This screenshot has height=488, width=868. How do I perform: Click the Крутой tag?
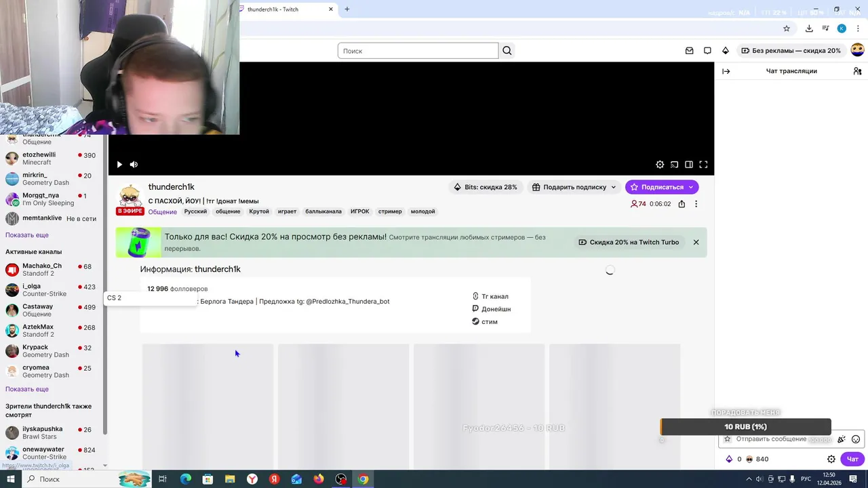(259, 211)
